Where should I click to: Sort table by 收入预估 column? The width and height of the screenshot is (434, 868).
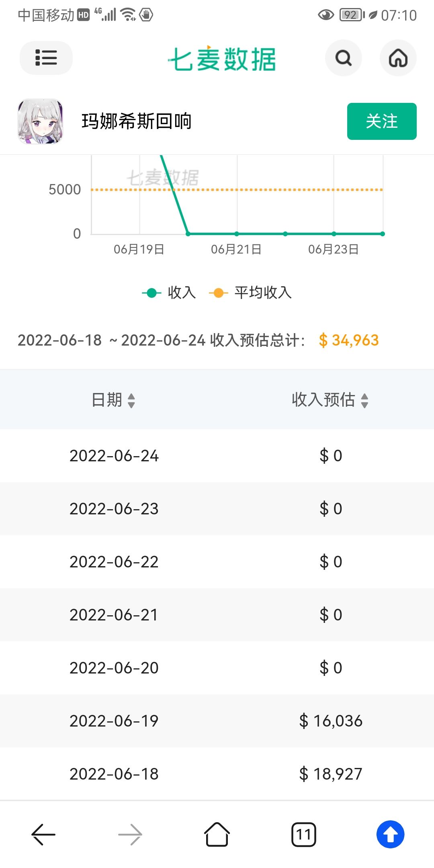[x=330, y=400]
